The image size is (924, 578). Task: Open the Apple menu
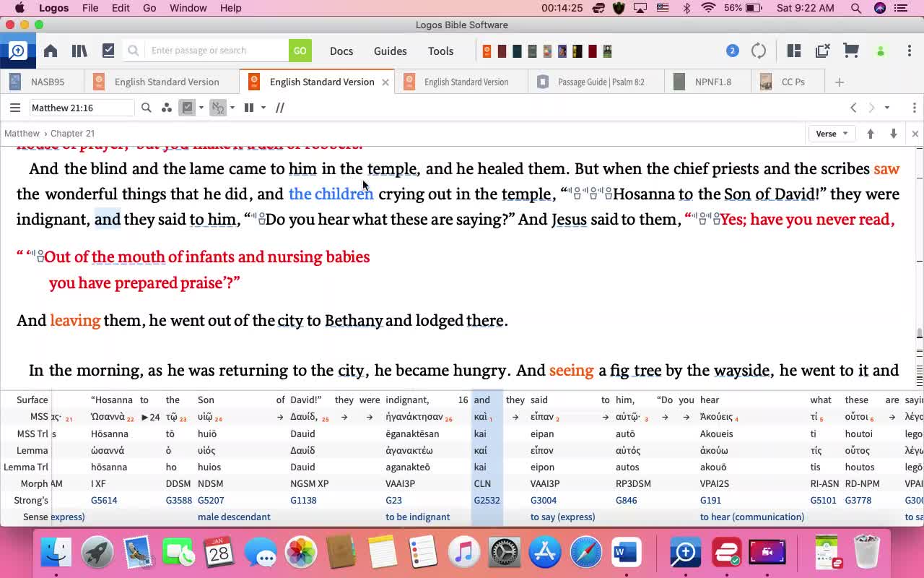[19, 8]
